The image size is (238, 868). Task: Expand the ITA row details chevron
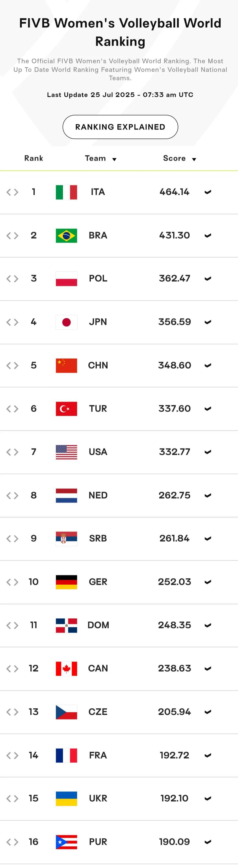pos(208,192)
